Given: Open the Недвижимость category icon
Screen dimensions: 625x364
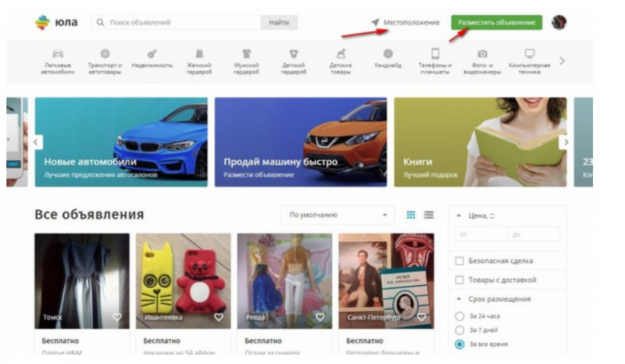Looking at the screenshot, I should [152, 54].
